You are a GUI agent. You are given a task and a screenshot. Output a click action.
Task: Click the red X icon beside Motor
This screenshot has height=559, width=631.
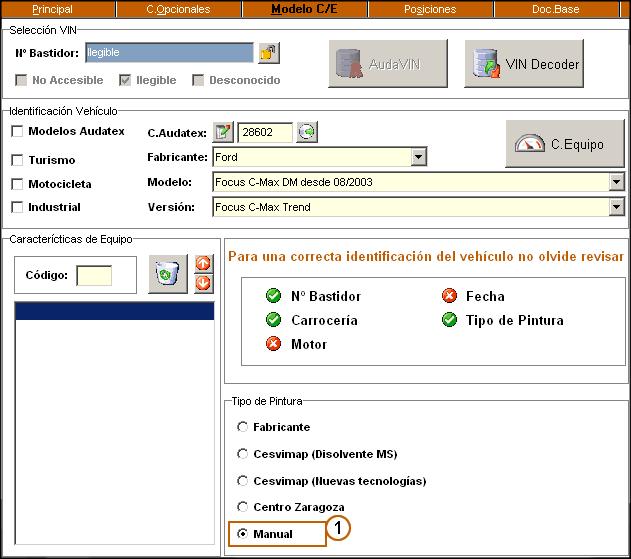[x=273, y=344]
